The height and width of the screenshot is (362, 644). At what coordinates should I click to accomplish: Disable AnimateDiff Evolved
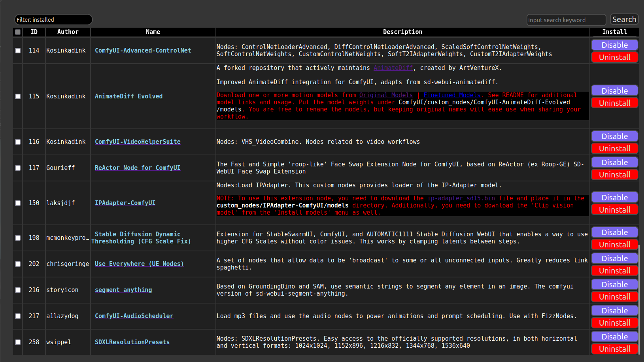[x=615, y=91]
